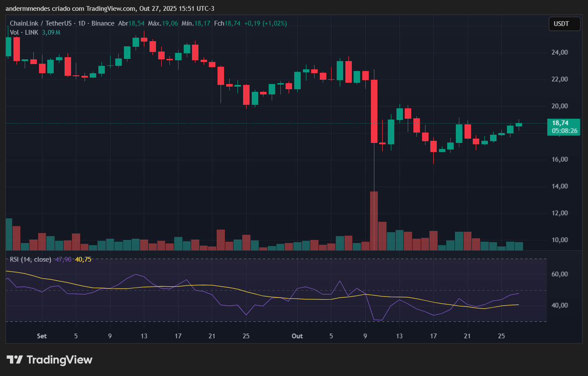This screenshot has width=588, height=376.
Task: Click the 40,00 level on RSI scale
Action: (x=561, y=305)
